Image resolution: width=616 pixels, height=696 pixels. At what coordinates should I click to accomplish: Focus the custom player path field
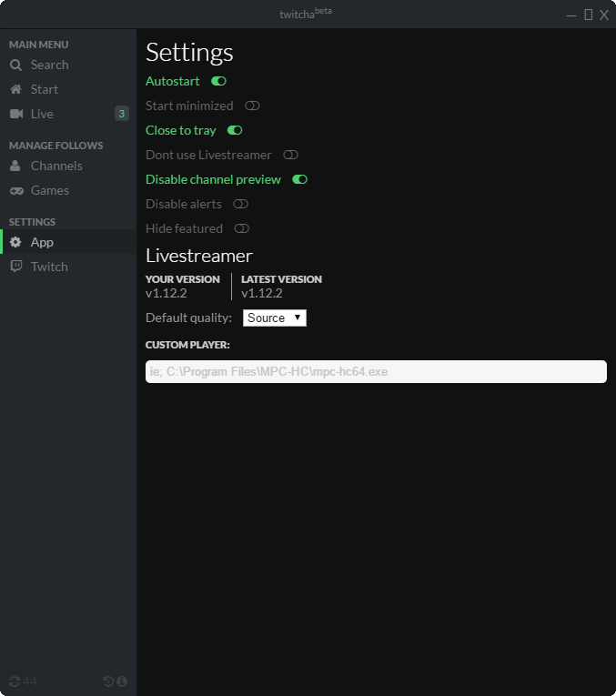[376, 371]
